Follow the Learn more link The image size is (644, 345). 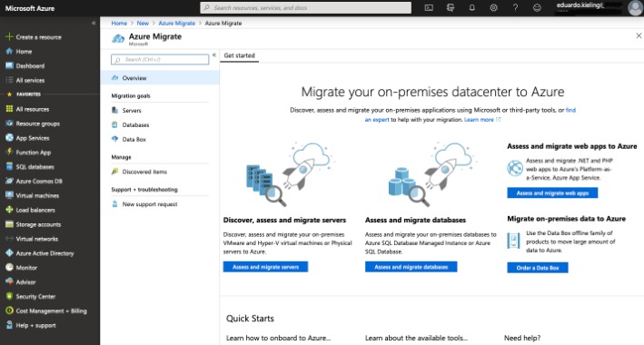(x=479, y=120)
